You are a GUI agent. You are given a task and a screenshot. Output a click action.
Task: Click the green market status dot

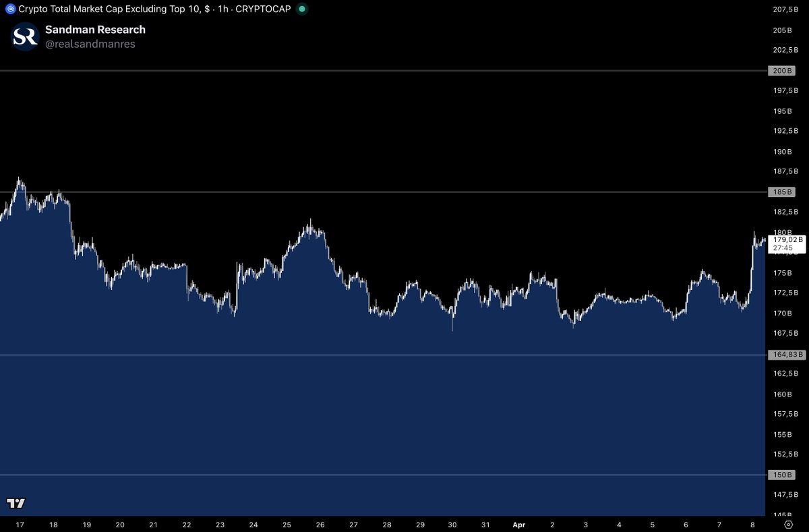(x=303, y=9)
